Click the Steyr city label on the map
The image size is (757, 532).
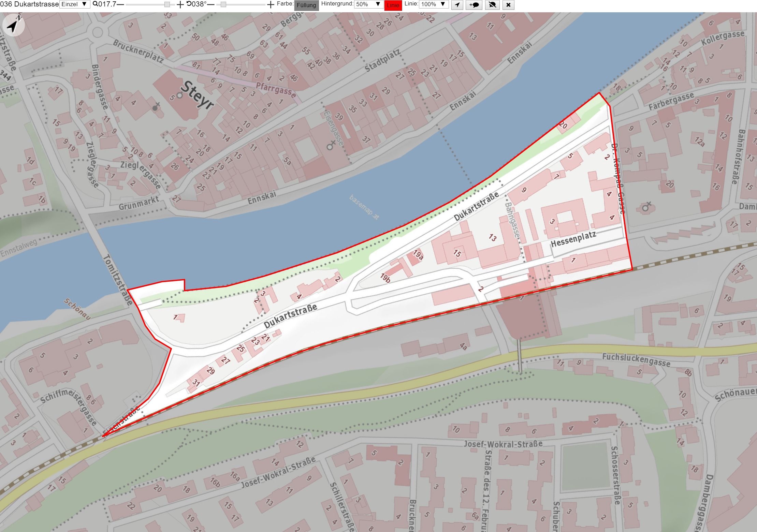[x=197, y=95]
